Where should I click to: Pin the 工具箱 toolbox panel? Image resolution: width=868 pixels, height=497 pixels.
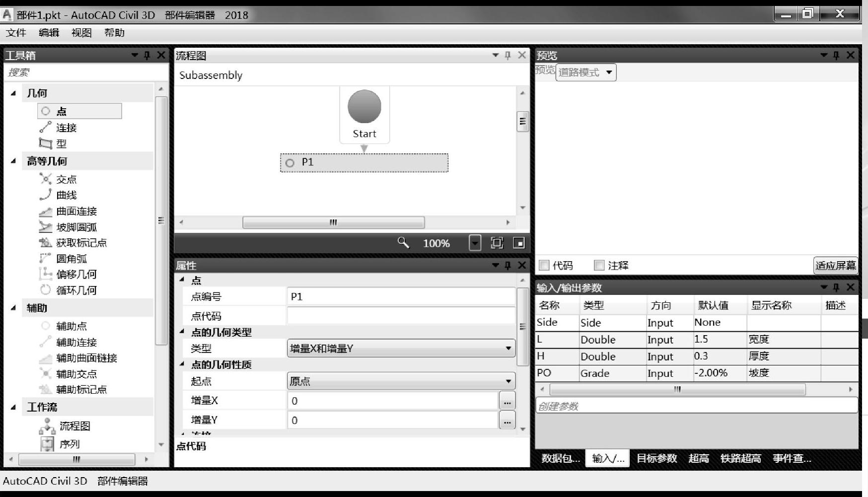147,55
